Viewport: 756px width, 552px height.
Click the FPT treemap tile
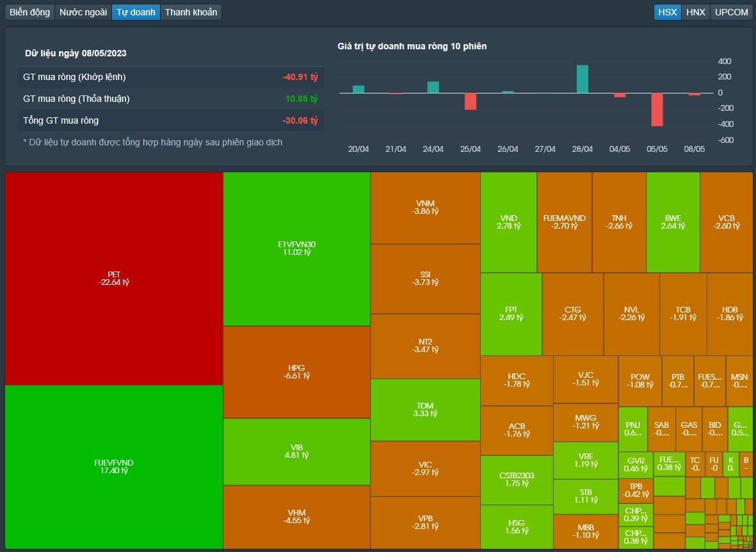coord(511,314)
